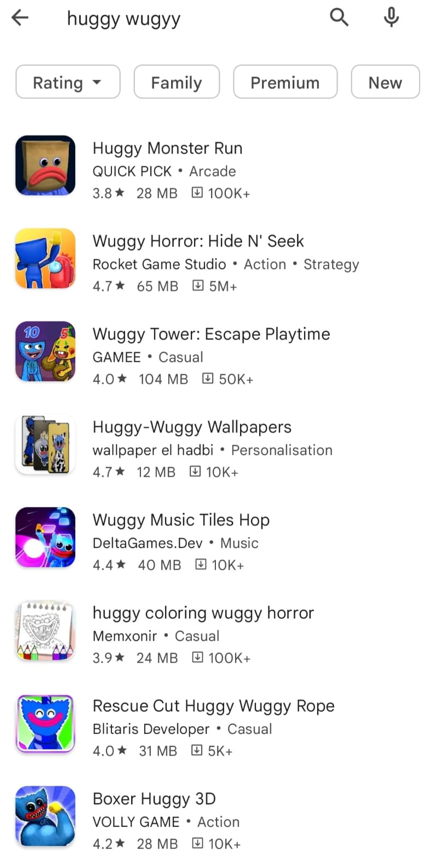Tap the back arrow icon
Image resolution: width=422 pixels, height=867 pixels.
point(20,18)
